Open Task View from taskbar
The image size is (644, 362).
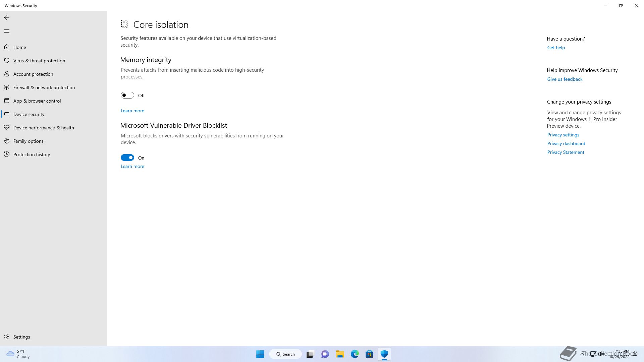(x=310, y=354)
